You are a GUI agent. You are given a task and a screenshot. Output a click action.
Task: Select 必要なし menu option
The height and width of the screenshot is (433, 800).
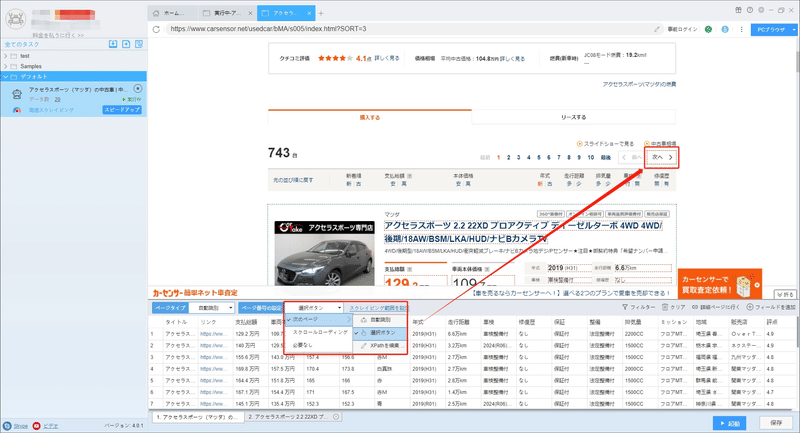[x=319, y=345]
